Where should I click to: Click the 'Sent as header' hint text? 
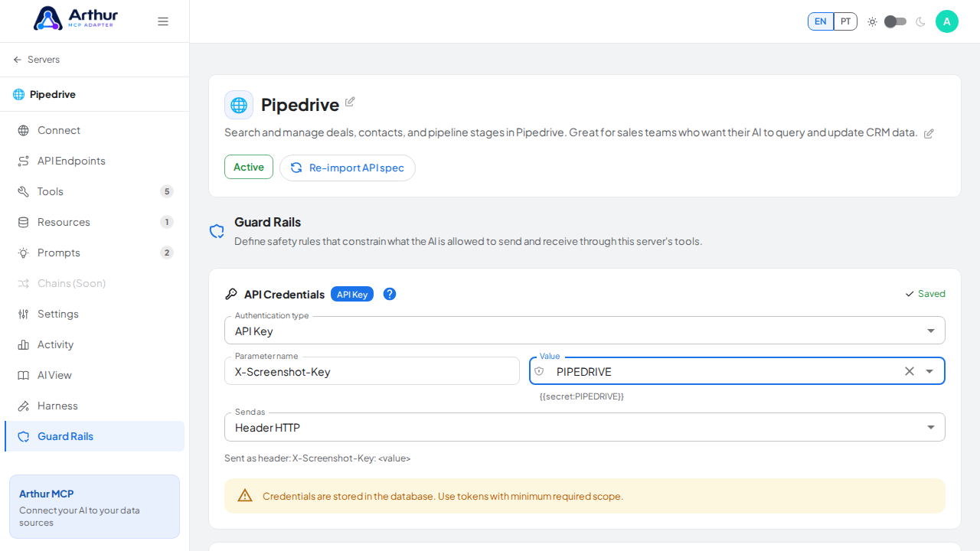coord(318,458)
